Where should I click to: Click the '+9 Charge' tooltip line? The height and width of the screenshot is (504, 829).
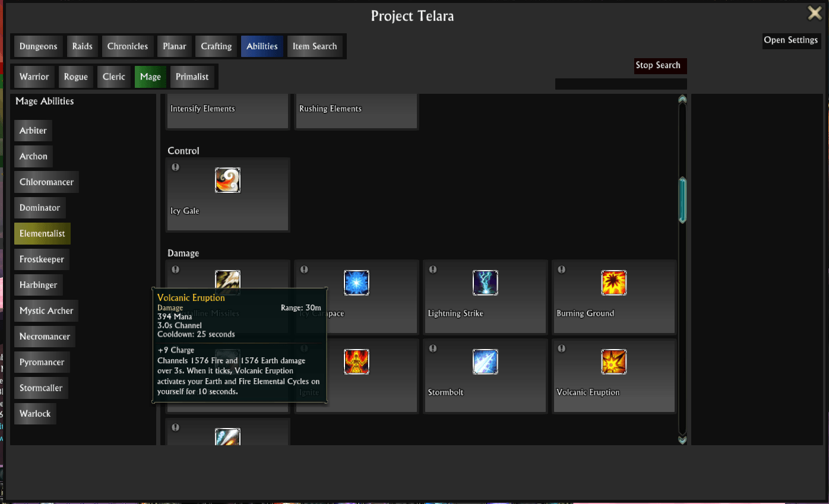[x=176, y=350]
